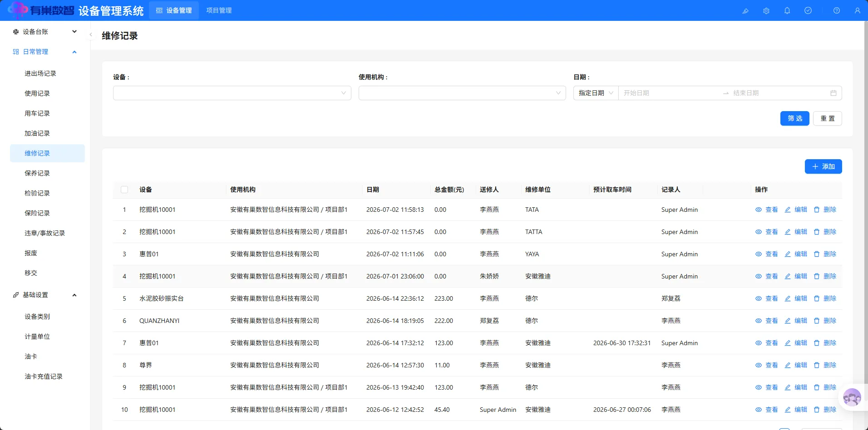Edit row 7 dated 2026-06-14 17:32:12
Viewport: 868px width, 430px height.
pos(796,343)
